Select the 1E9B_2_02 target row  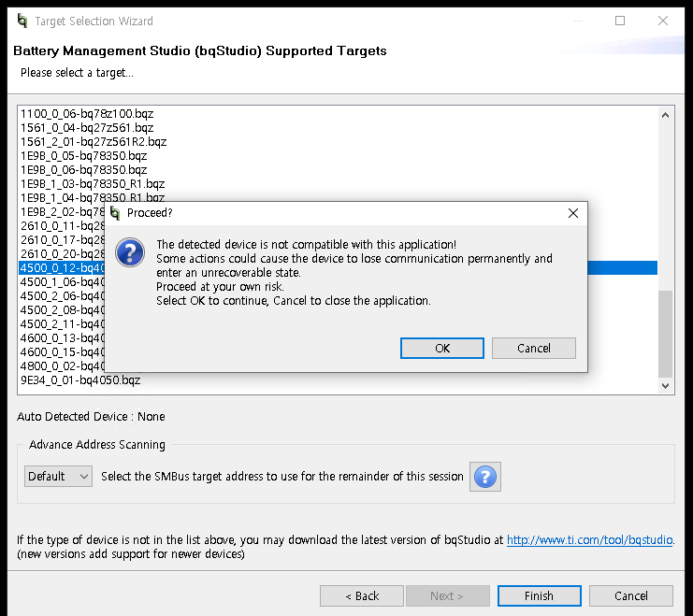[x=63, y=211]
